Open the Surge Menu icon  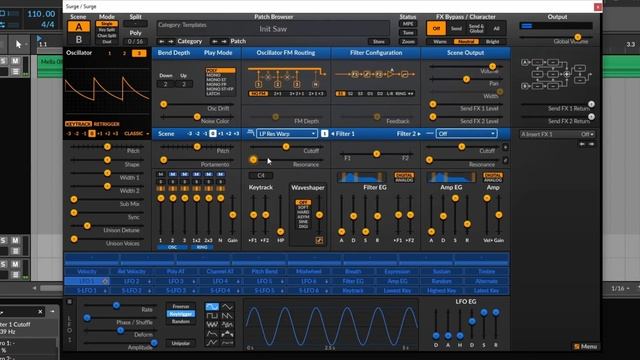pyautogui.click(x=577, y=347)
